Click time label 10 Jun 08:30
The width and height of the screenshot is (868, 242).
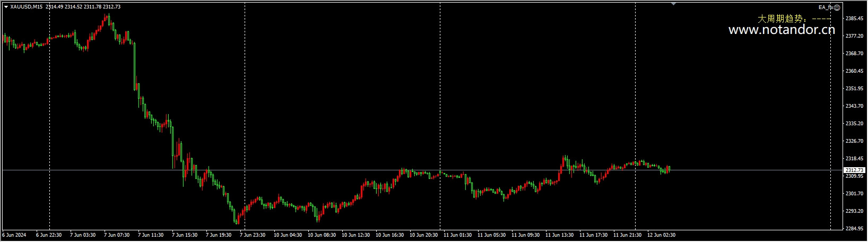[x=322, y=235]
